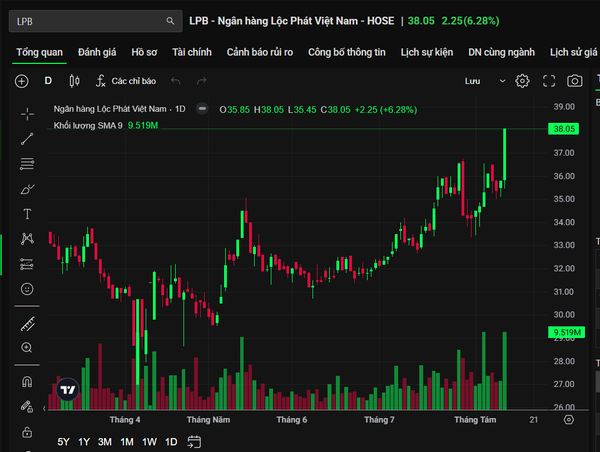Screen dimensions: 600x452
Task: Switch to the Đánh giá tab
Action: [97, 52]
